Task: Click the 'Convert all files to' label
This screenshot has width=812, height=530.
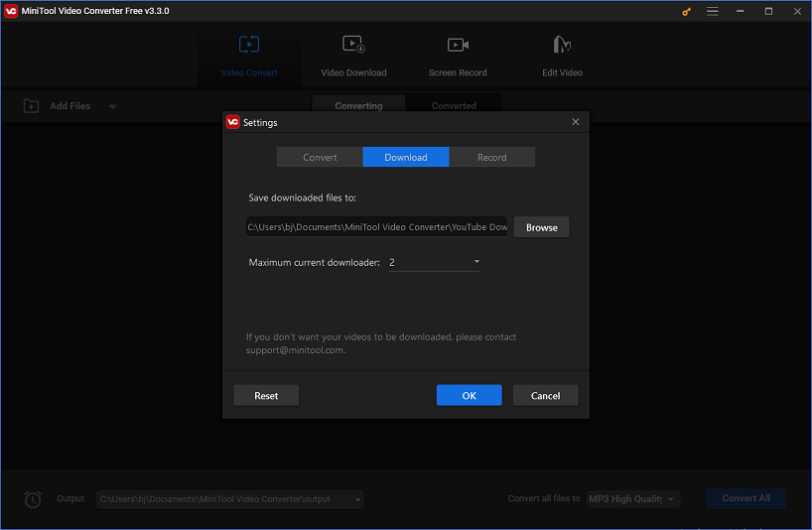Action: pyautogui.click(x=544, y=498)
